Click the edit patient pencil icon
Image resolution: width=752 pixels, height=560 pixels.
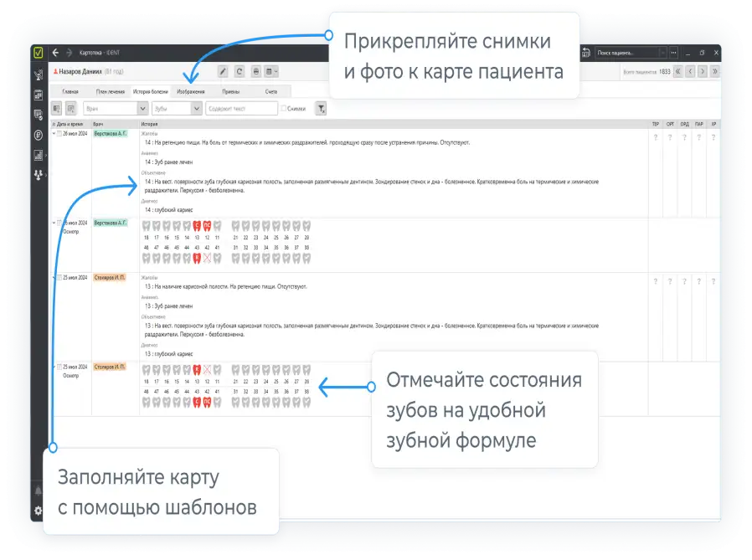tap(223, 72)
